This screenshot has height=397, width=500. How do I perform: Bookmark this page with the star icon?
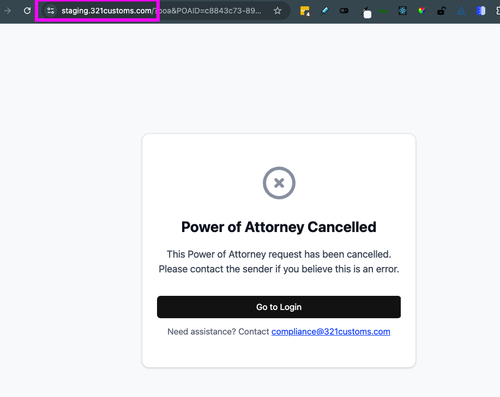click(277, 11)
